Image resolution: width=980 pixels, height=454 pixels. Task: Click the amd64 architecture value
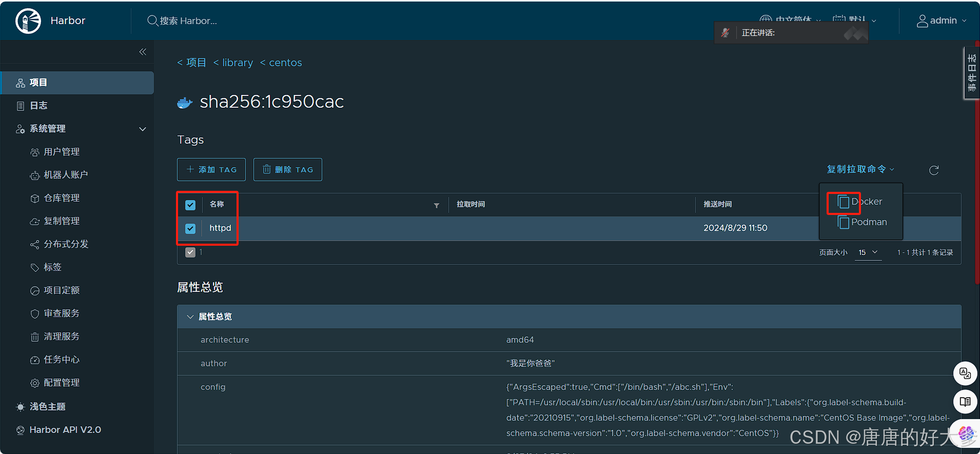point(520,340)
